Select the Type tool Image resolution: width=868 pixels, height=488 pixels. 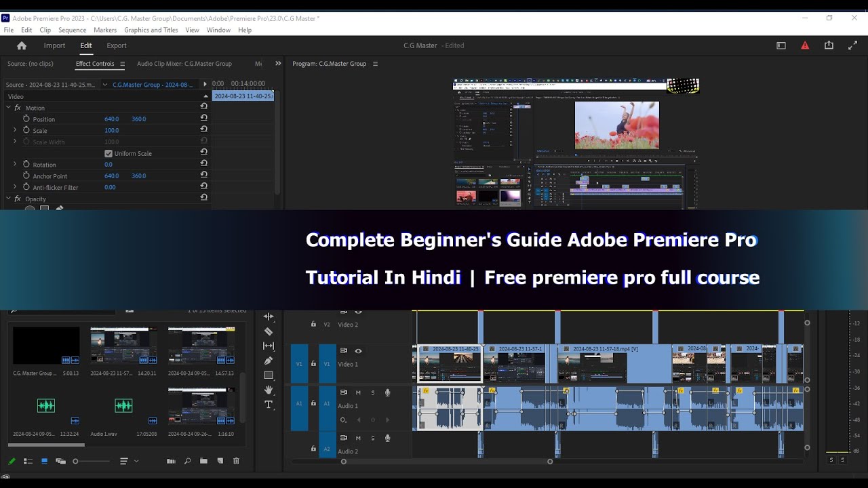coord(269,405)
